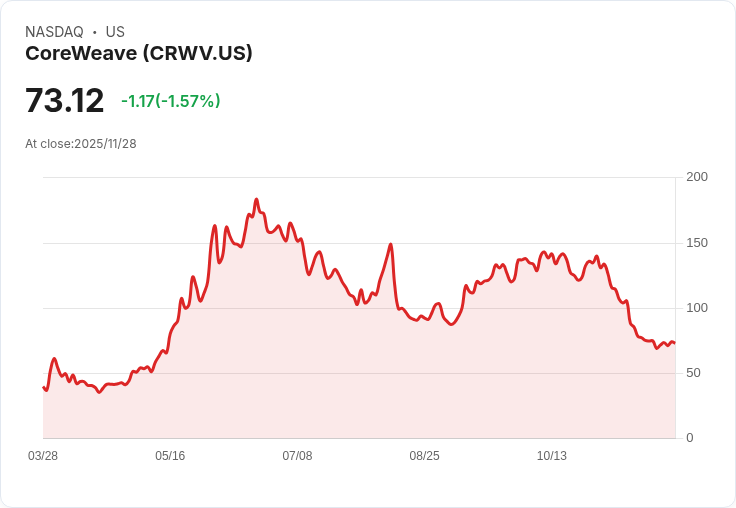Click the CoreWeave (CRWV.US) stock title
This screenshot has height=508, width=736.
tap(139, 54)
